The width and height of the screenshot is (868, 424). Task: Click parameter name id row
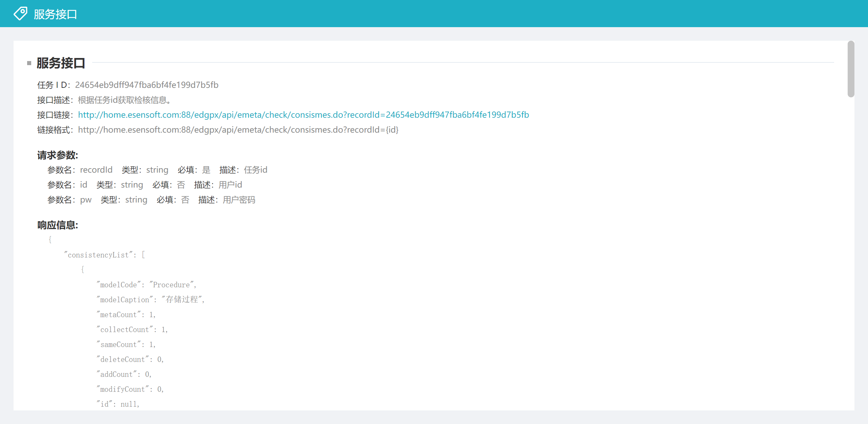(84, 185)
